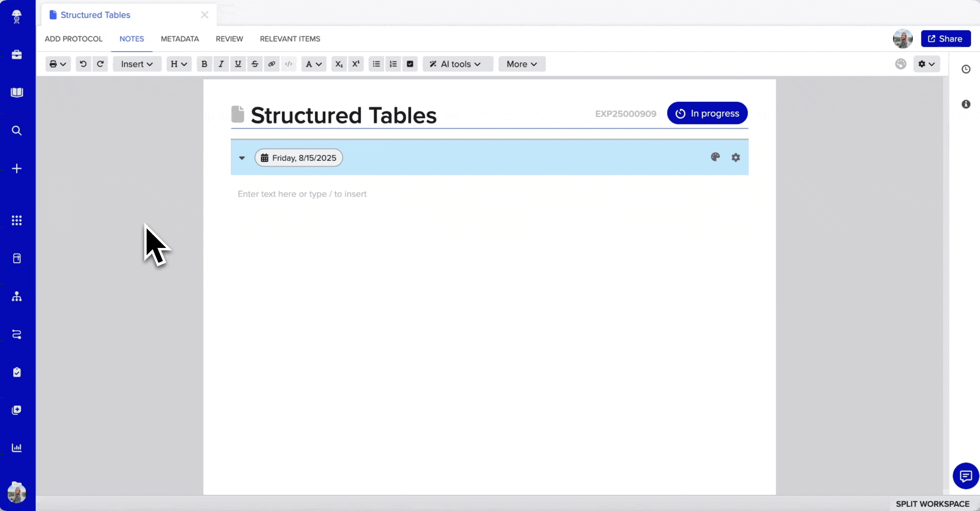Click the Share button
Screen dimensions: 980x511
click(x=945, y=38)
